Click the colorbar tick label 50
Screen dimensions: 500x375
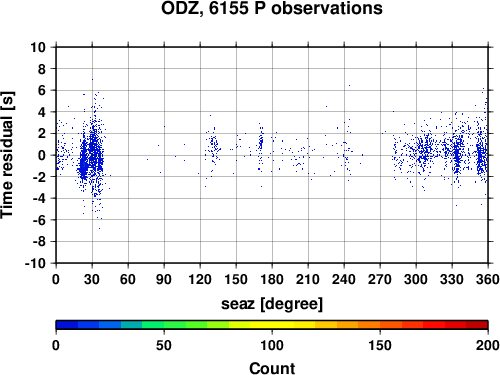coord(164,345)
